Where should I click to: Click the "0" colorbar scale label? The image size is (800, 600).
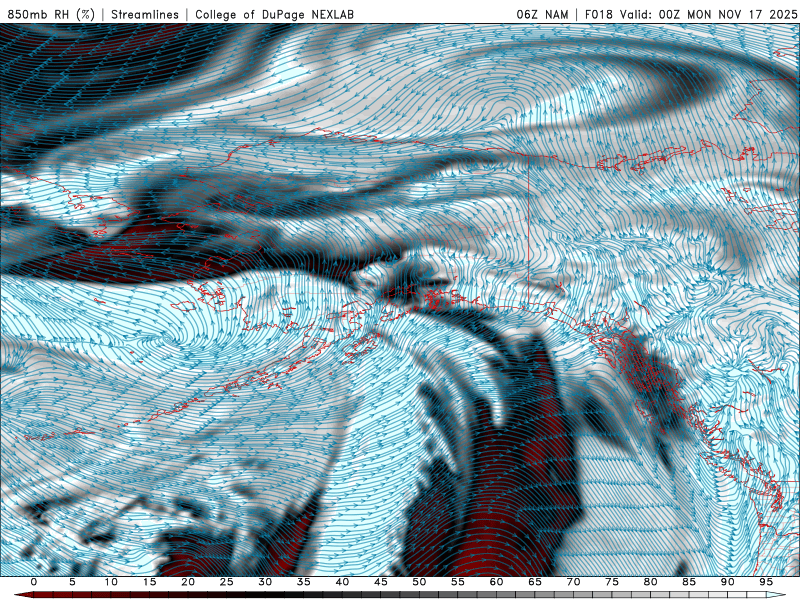pos(34,582)
